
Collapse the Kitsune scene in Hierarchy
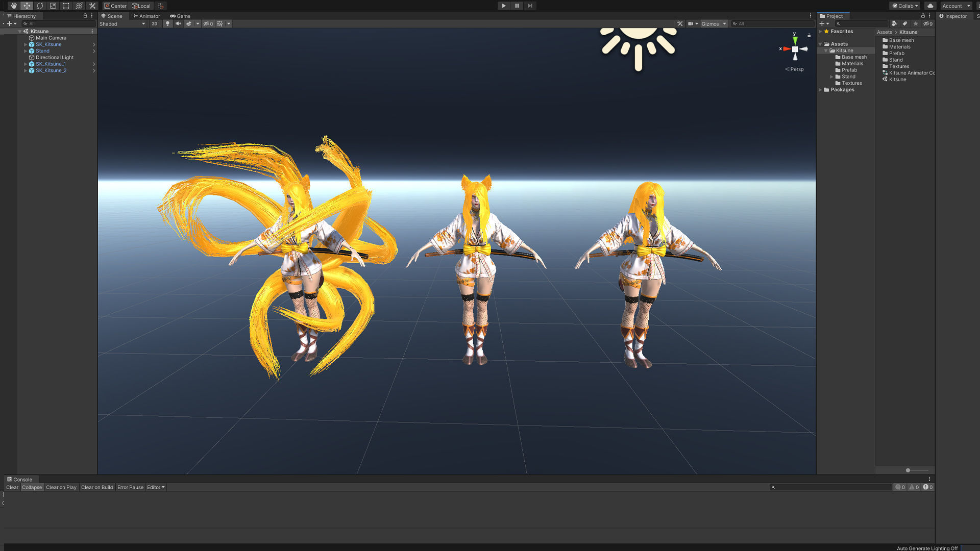coord(20,31)
